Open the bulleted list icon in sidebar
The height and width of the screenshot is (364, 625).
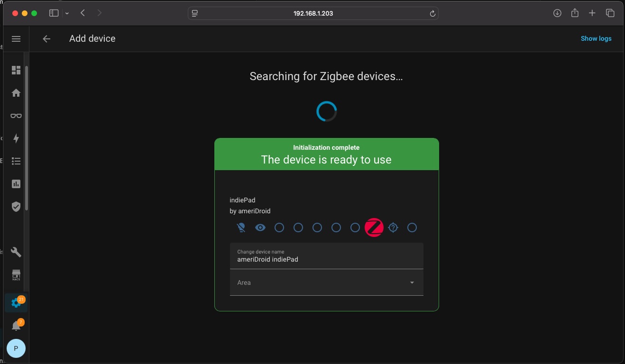click(16, 161)
